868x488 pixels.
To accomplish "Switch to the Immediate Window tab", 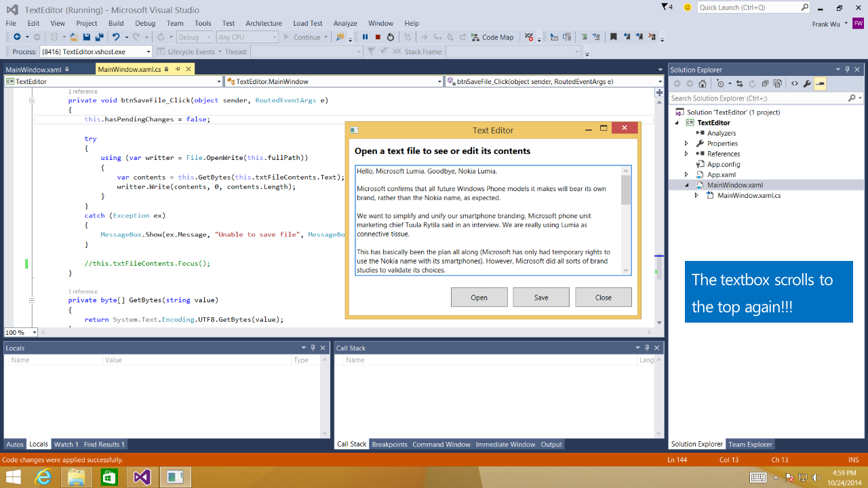I will [x=505, y=445].
